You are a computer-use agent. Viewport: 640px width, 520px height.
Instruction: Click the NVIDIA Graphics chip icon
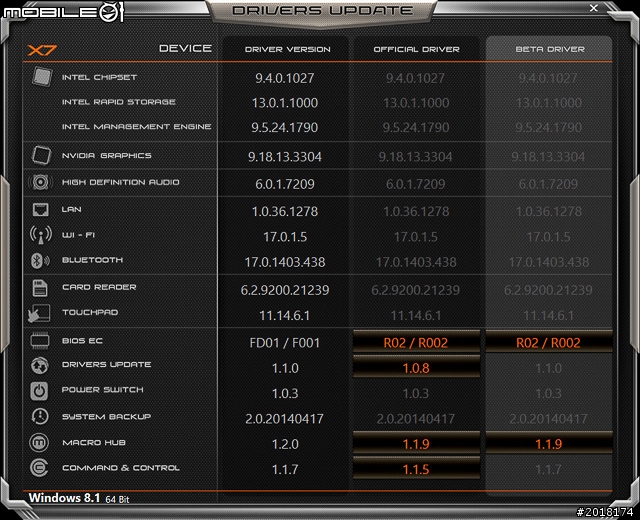(42, 155)
